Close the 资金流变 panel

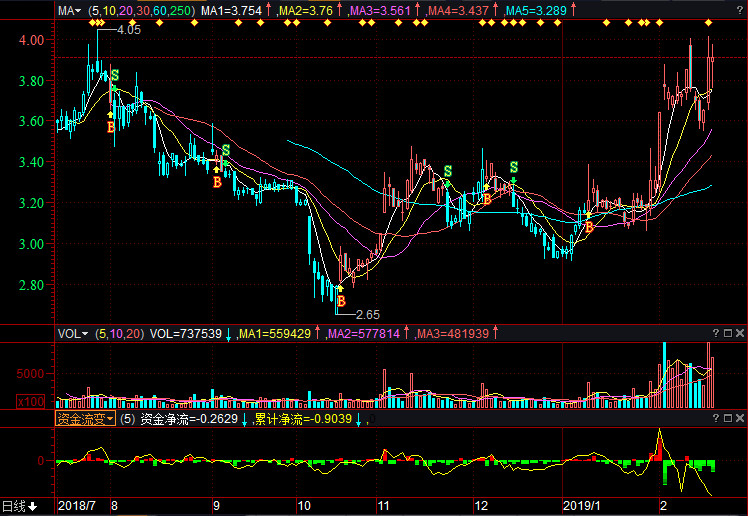pyautogui.click(x=739, y=419)
